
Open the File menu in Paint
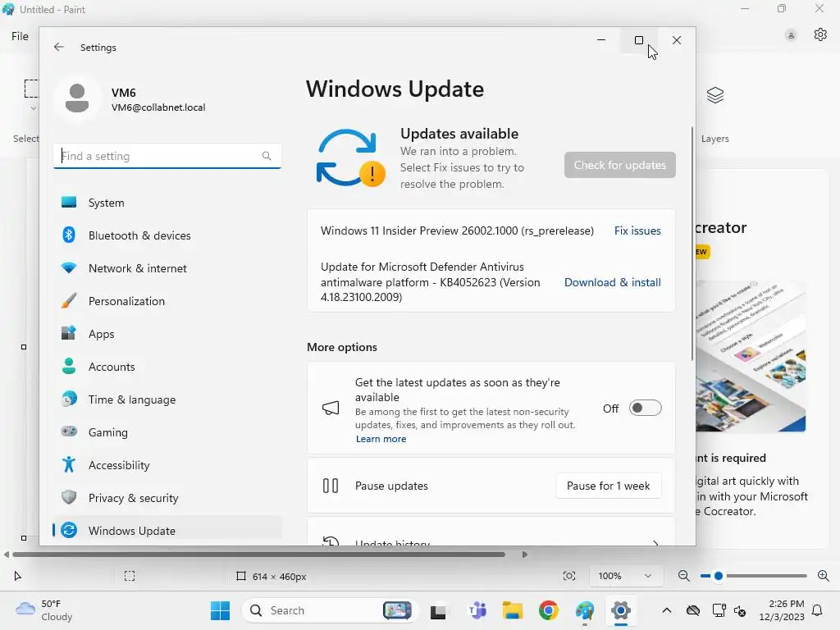pyautogui.click(x=20, y=36)
